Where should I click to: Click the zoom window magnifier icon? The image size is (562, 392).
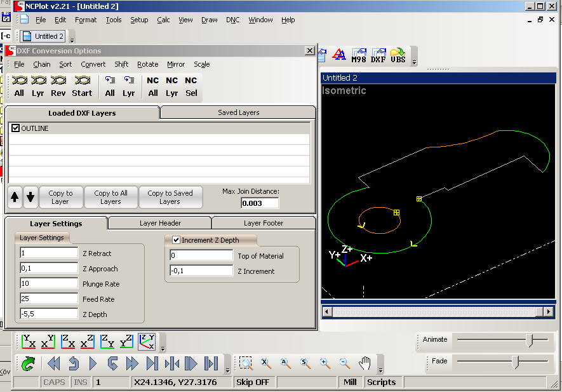click(246, 363)
